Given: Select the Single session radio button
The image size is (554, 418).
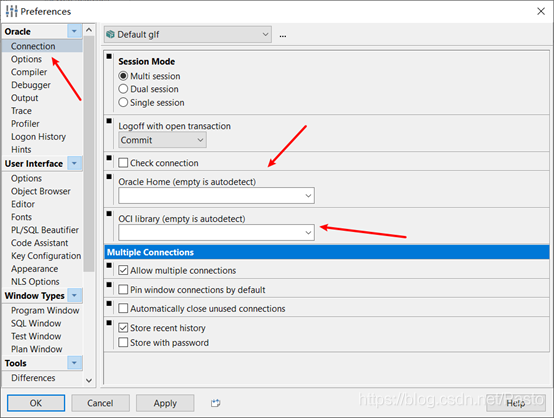Looking at the screenshot, I should (123, 102).
